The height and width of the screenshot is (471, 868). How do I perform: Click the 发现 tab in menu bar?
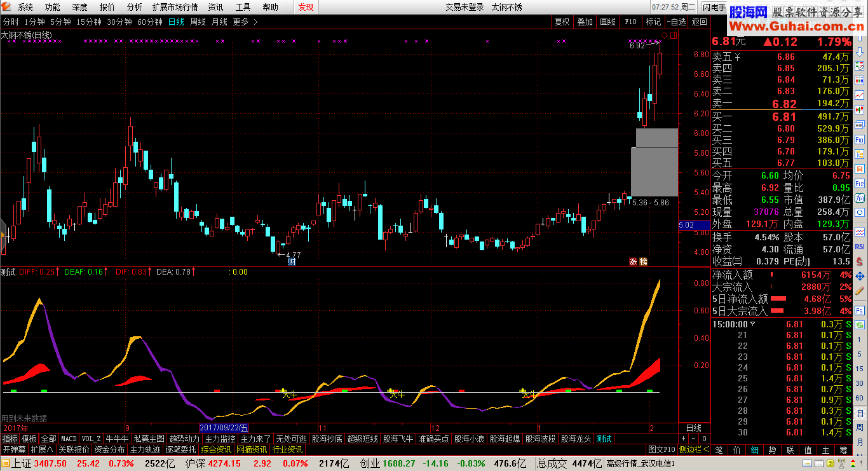tap(306, 7)
